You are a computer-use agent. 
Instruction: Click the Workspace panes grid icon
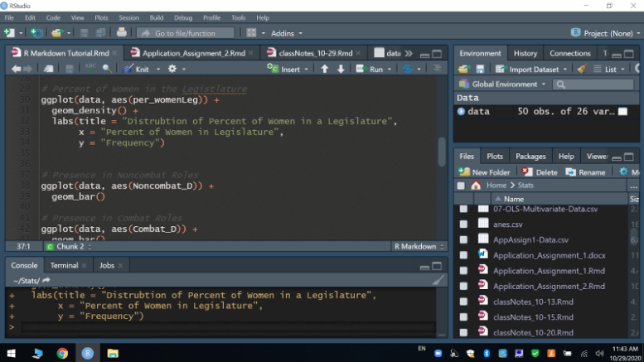(251, 33)
